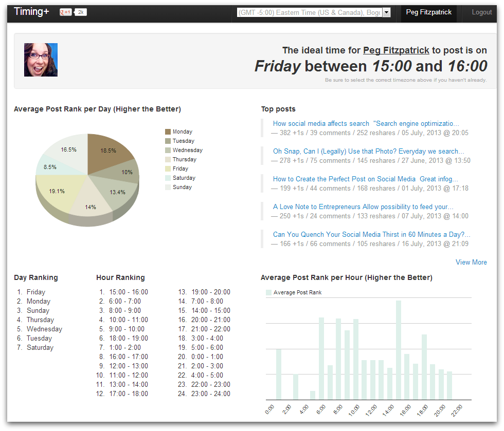This screenshot has width=504, height=431.
Task: Click the Monday legend color swatch
Action: (168, 132)
